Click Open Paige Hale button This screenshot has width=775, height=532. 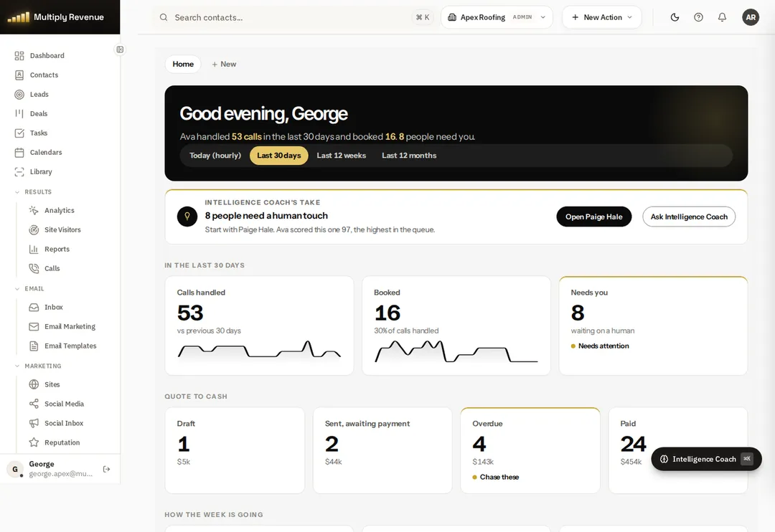click(593, 217)
